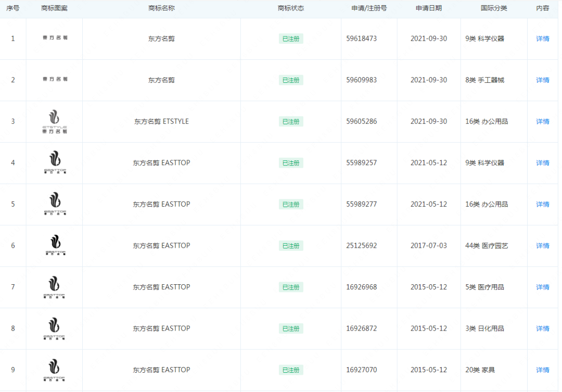Select registration number 59605286
The height and width of the screenshot is (392, 562).
(361, 122)
